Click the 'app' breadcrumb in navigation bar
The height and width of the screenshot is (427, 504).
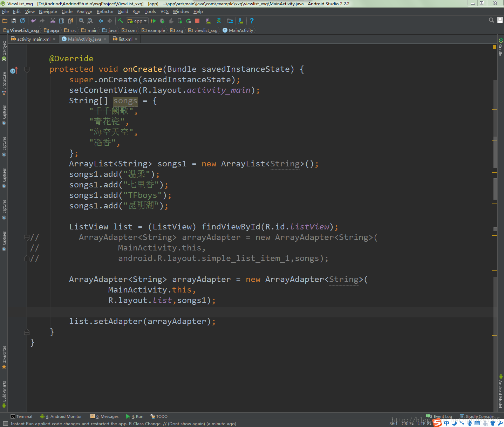point(52,30)
